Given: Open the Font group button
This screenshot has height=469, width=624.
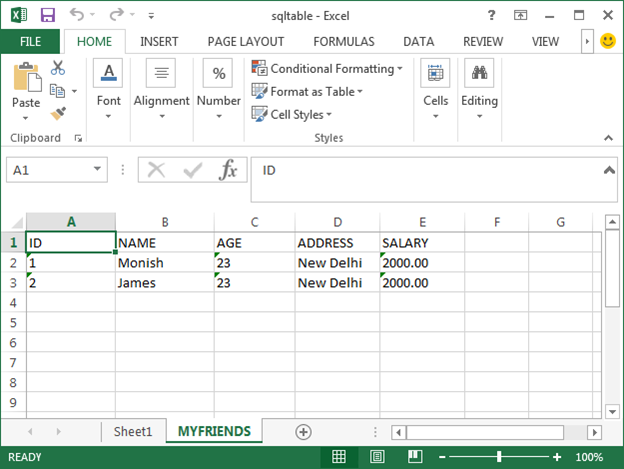Looking at the screenshot, I should 108,73.
